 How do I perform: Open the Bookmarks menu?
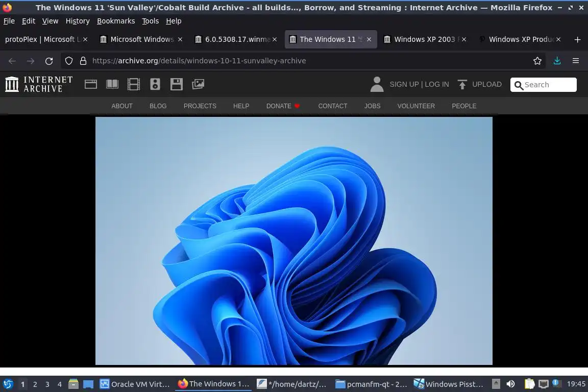pyautogui.click(x=116, y=21)
